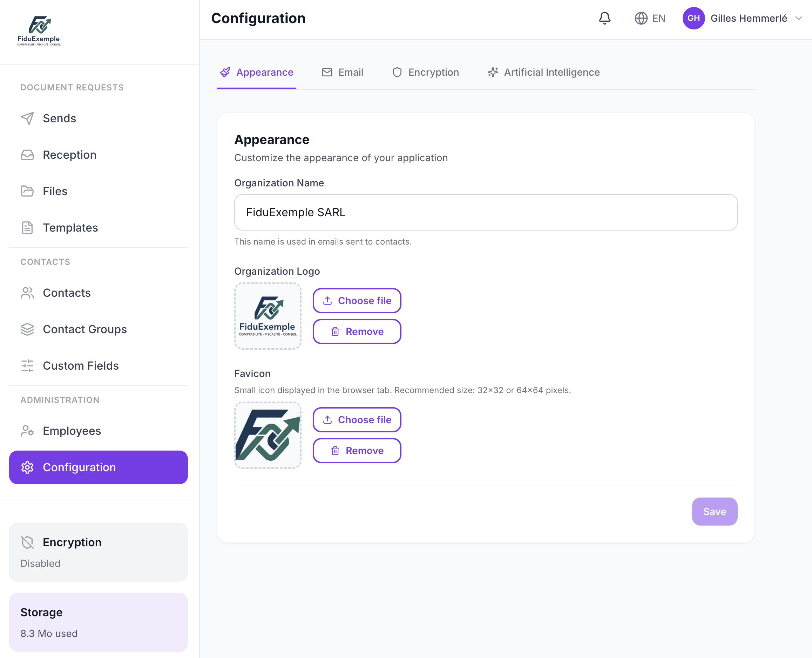
Task: Open the Artificial Intelligence tab
Action: [x=543, y=72]
